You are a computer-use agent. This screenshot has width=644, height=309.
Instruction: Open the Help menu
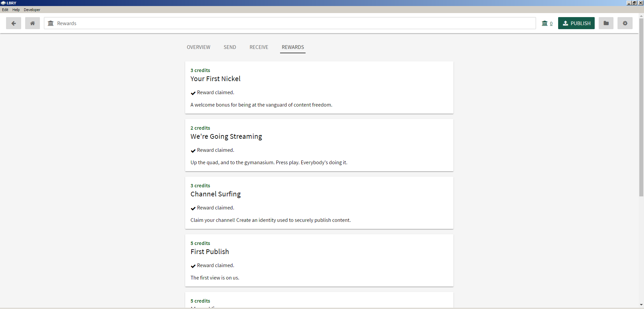(x=16, y=10)
